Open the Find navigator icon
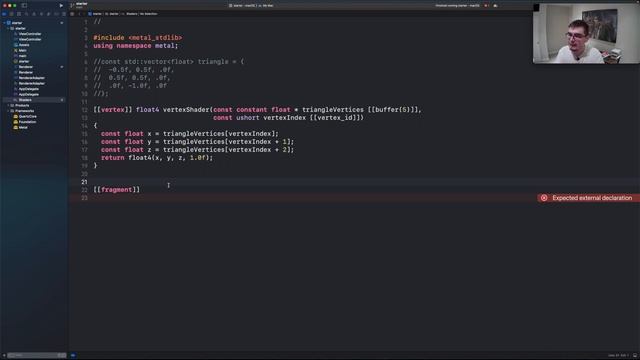The width and height of the screenshot is (640, 360). 27,14
